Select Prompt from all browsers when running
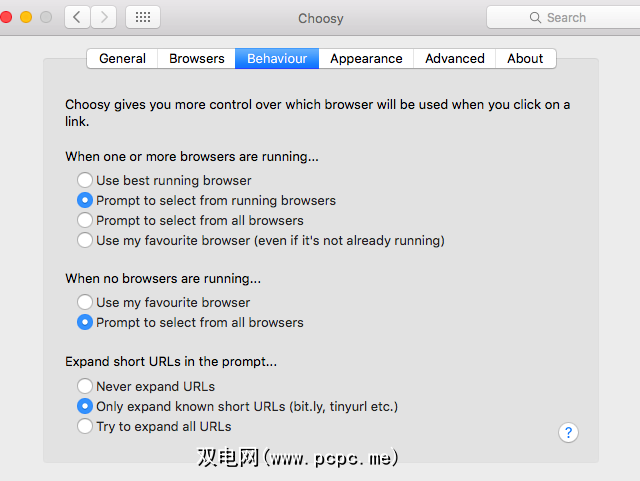 [85, 220]
